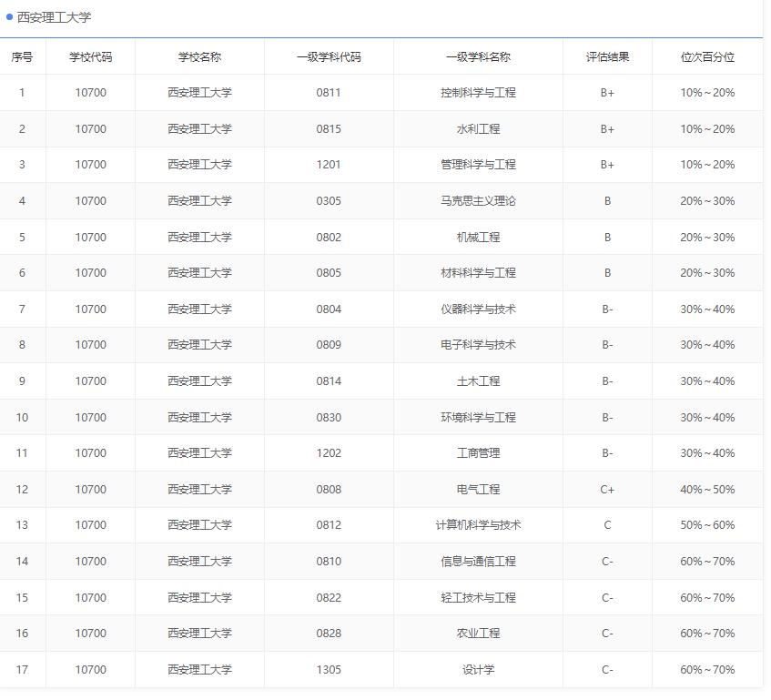Click the 位次百分位 column header

pyautogui.click(x=706, y=56)
